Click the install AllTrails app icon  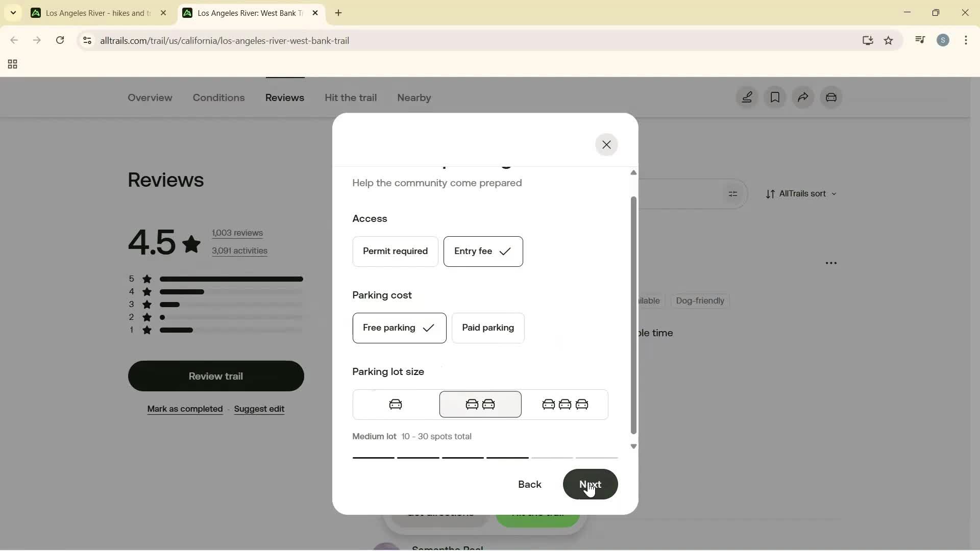coord(868,40)
